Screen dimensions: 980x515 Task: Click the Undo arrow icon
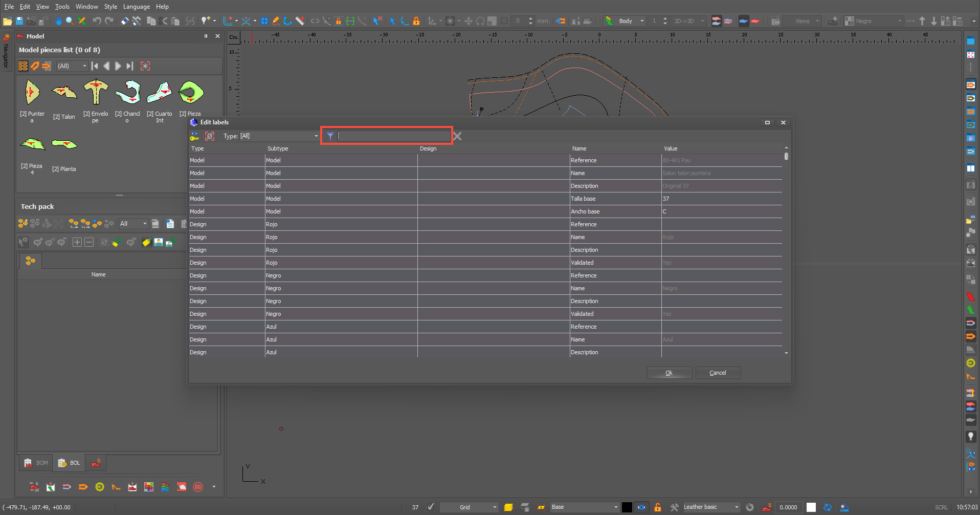point(97,21)
